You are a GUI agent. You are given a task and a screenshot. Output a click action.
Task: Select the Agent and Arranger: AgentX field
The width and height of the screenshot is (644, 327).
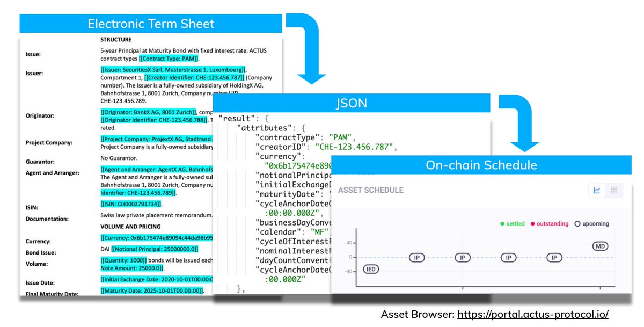(x=157, y=170)
